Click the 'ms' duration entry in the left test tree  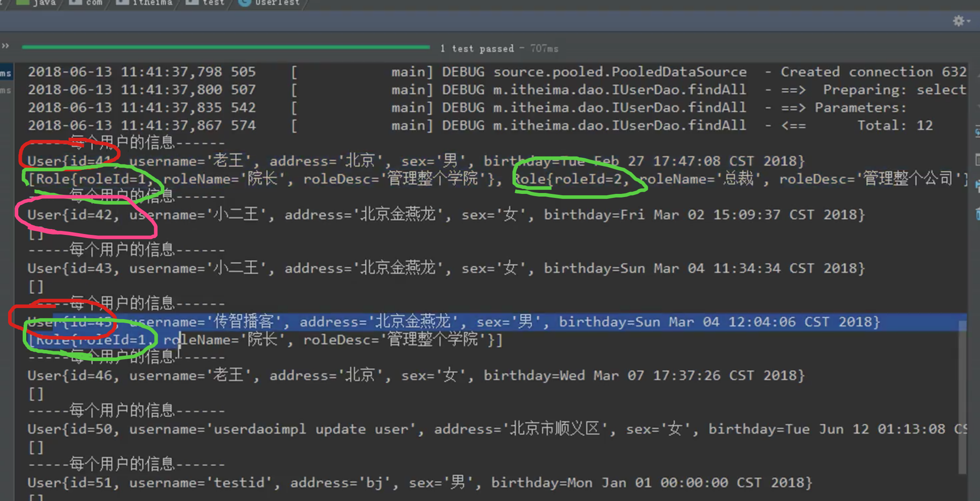click(6, 74)
